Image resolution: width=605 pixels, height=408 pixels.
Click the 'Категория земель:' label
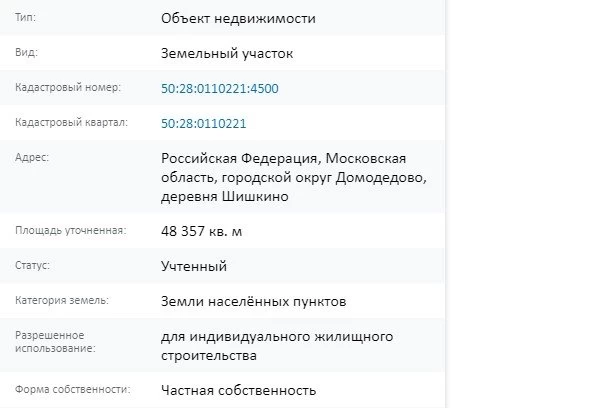pos(62,300)
